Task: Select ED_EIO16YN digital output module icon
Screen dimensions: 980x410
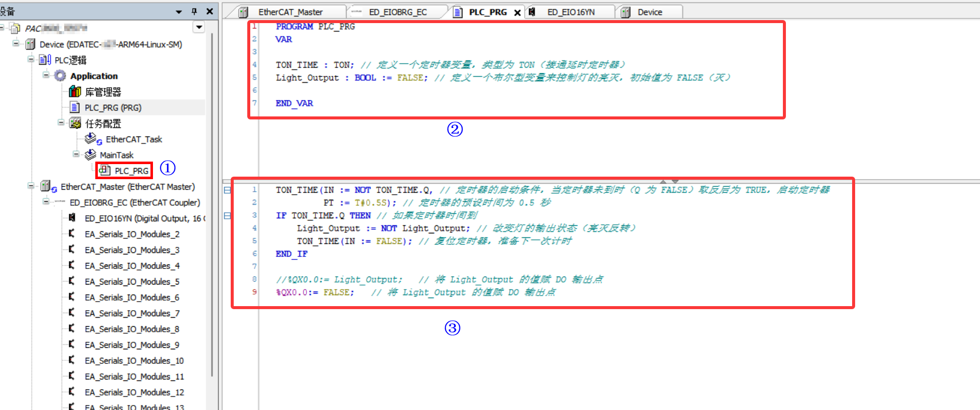Action: (x=72, y=218)
